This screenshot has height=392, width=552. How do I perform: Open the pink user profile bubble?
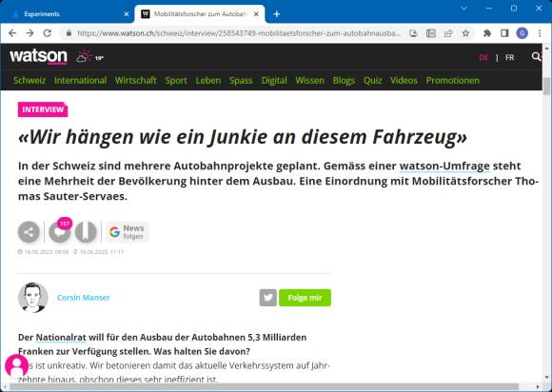click(16, 365)
